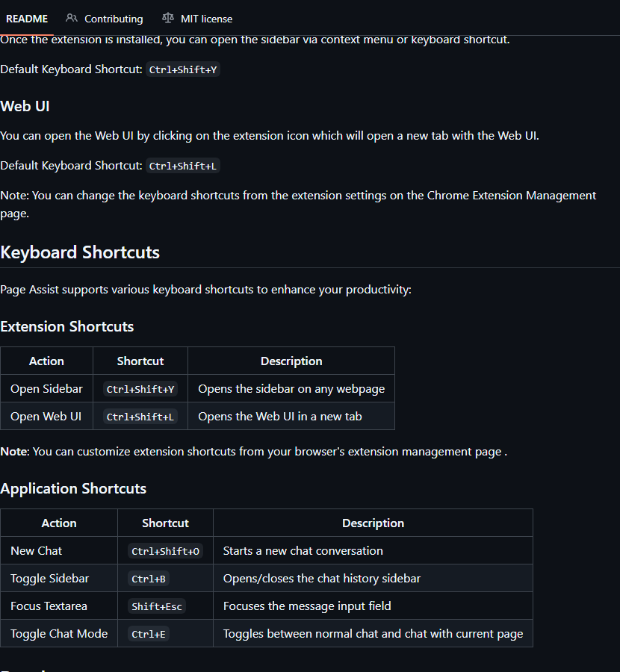
Task: Click the New Chat table cell
Action: [x=36, y=551]
